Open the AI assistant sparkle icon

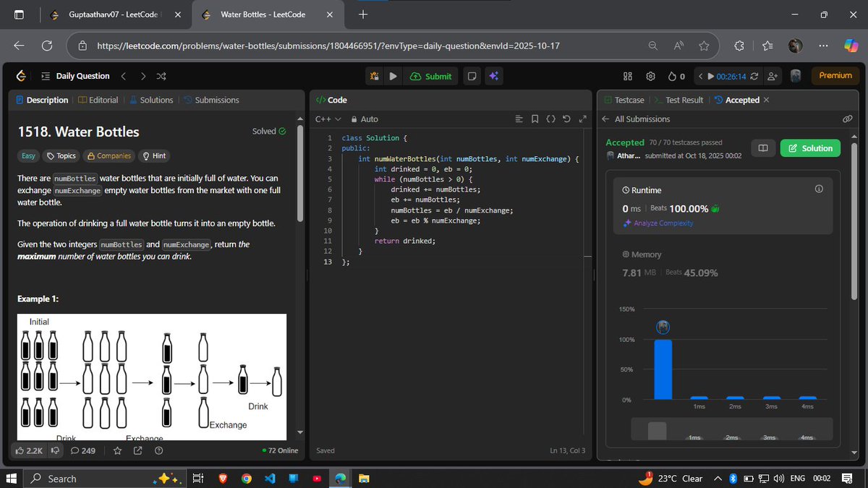495,76
